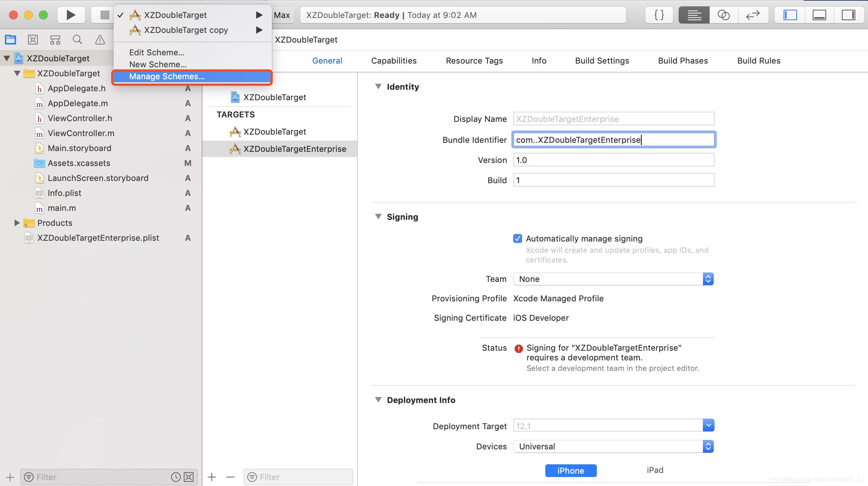Viewport: 868px width, 486px height.
Task: Show the issue navigator warning icon
Action: [100, 40]
